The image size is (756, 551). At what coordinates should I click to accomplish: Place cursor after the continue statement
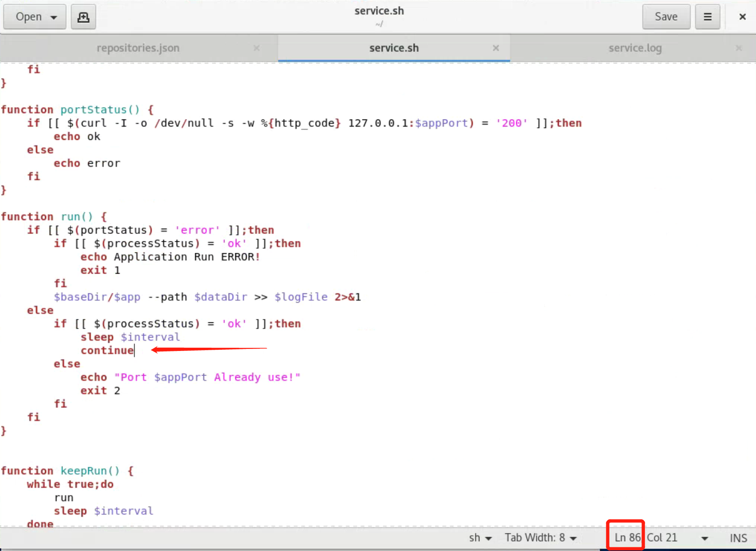click(135, 351)
